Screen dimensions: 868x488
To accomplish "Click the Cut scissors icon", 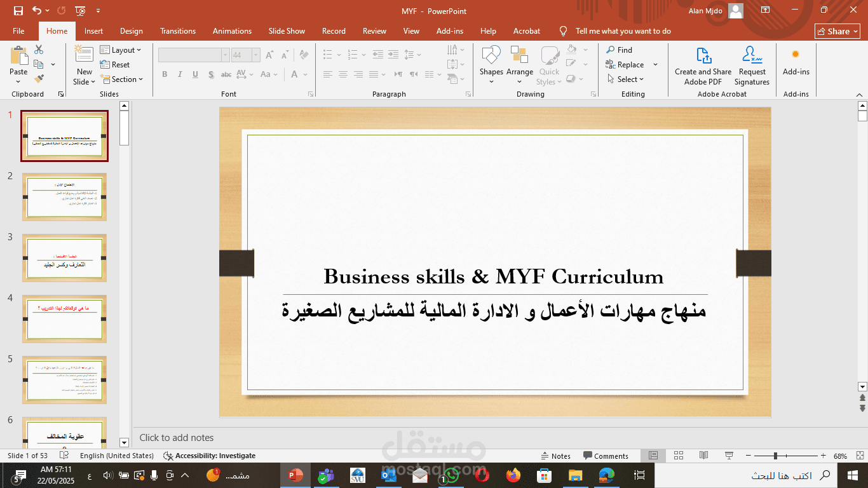I will 39,50.
